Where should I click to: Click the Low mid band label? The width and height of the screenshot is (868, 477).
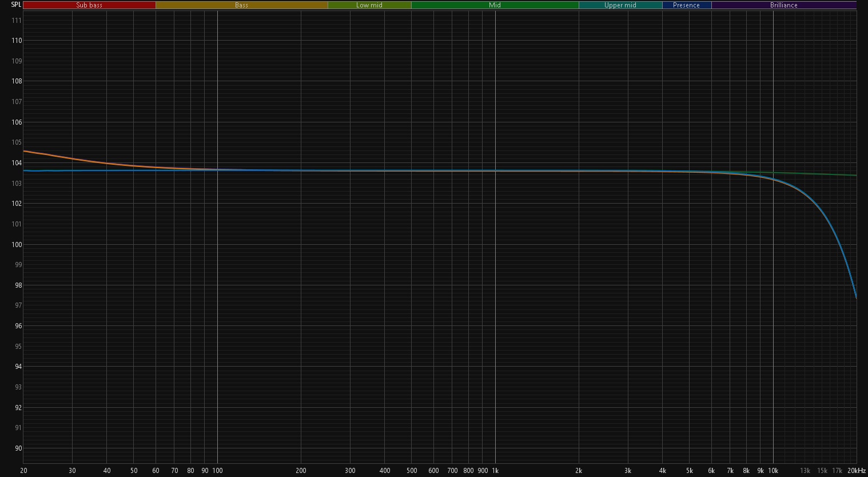click(369, 5)
